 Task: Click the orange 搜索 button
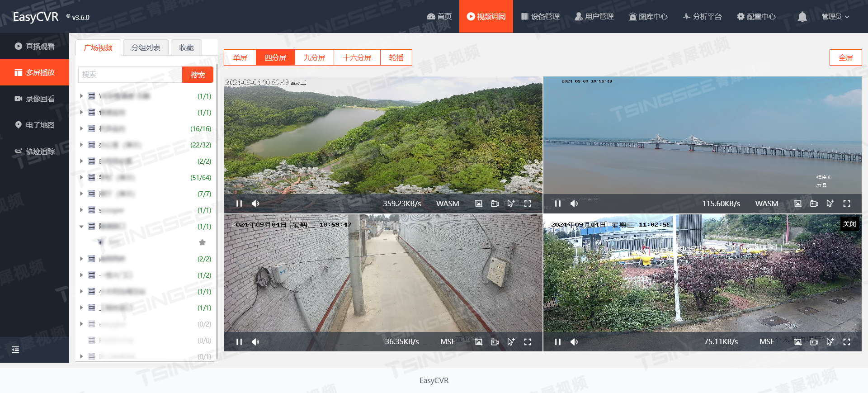pos(198,75)
